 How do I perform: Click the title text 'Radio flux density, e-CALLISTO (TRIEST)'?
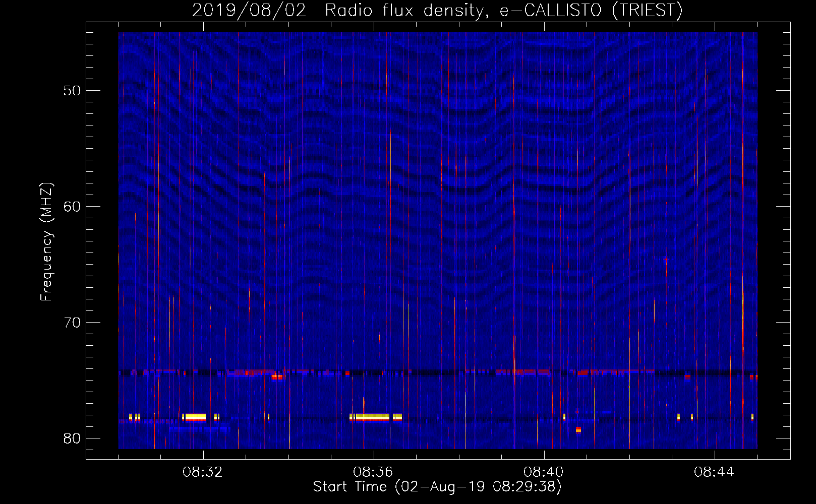[x=503, y=11]
